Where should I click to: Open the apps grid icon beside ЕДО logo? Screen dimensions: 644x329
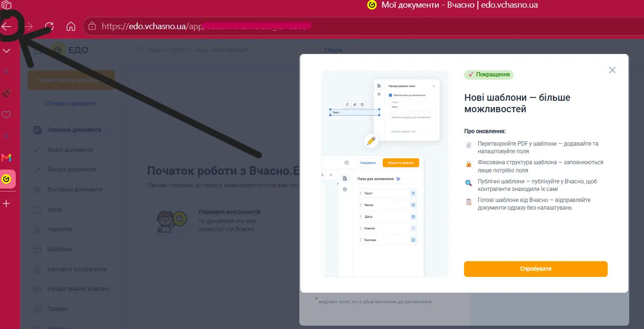click(x=39, y=50)
